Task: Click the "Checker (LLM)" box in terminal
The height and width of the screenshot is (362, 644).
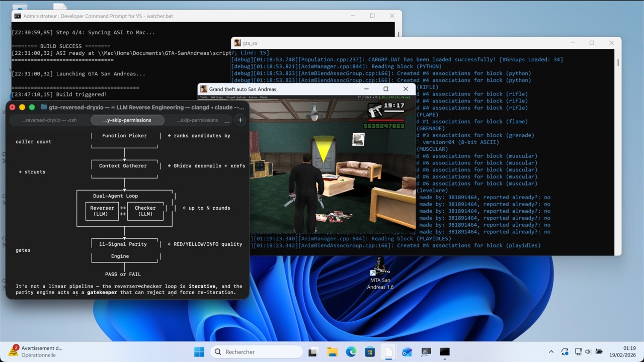Action: (x=145, y=211)
